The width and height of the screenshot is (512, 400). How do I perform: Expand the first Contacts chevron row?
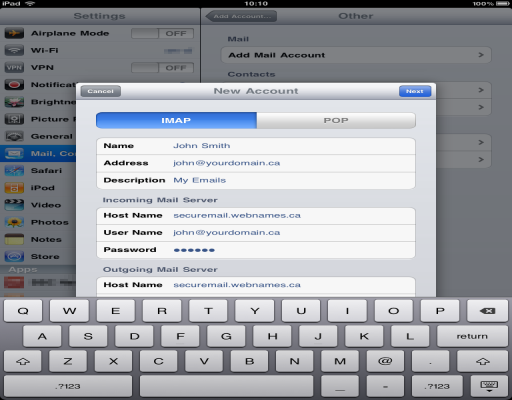pos(463,90)
